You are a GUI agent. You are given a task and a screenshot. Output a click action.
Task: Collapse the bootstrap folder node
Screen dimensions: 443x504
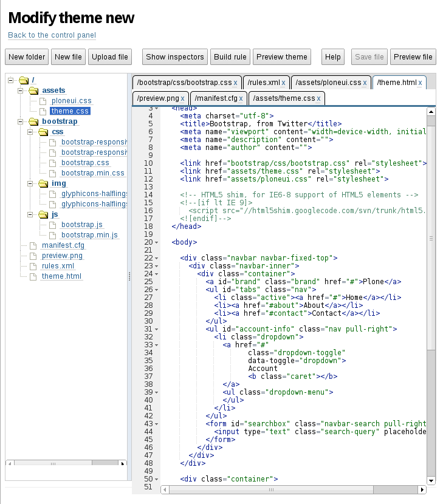point(20,121)
